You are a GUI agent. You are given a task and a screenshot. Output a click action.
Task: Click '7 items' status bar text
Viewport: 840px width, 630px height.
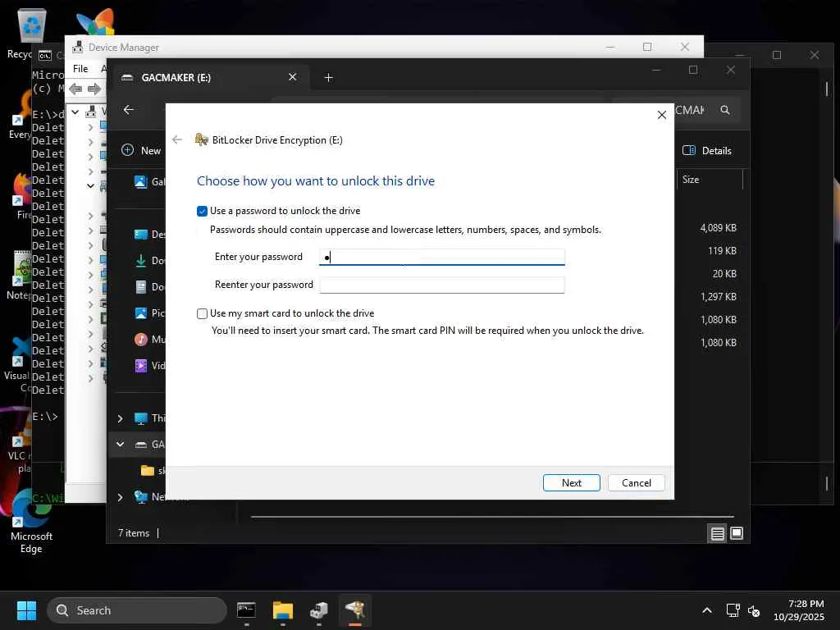tap(134, 533)
